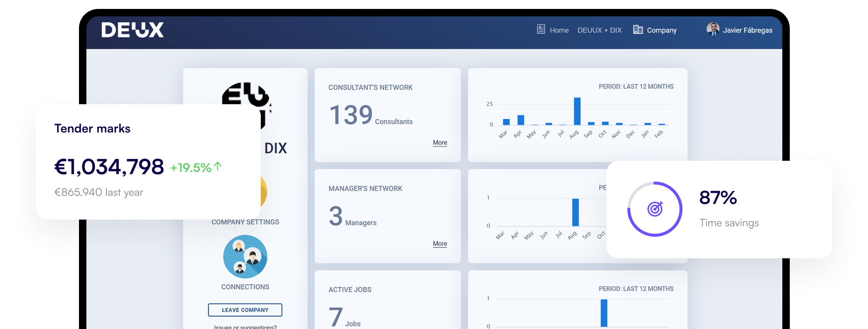The width and height of the screenshot is (868, 329).
Task: Open More link under Consultant's Network
Action: 440,143
